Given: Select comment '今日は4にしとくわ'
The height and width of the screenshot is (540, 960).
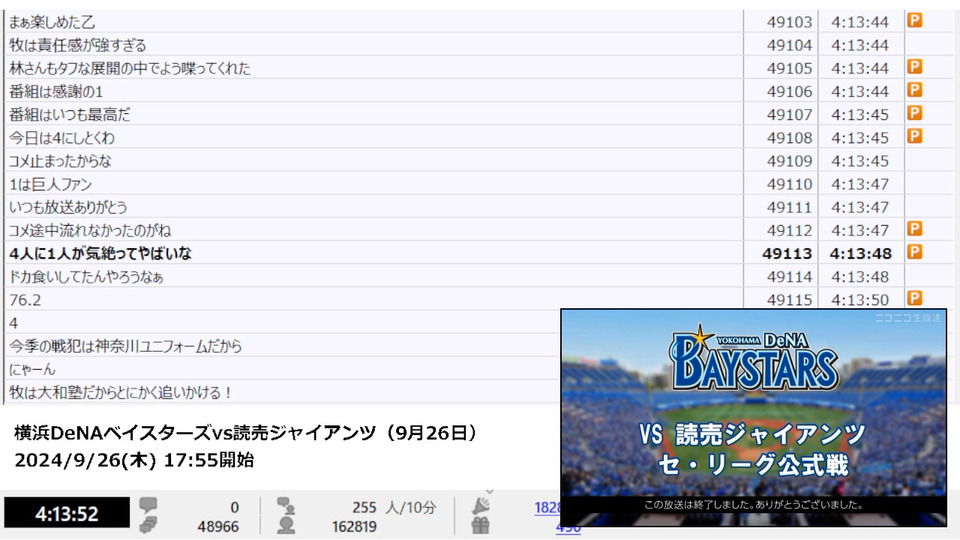Looking at the screenshot, I should [62, 138].
